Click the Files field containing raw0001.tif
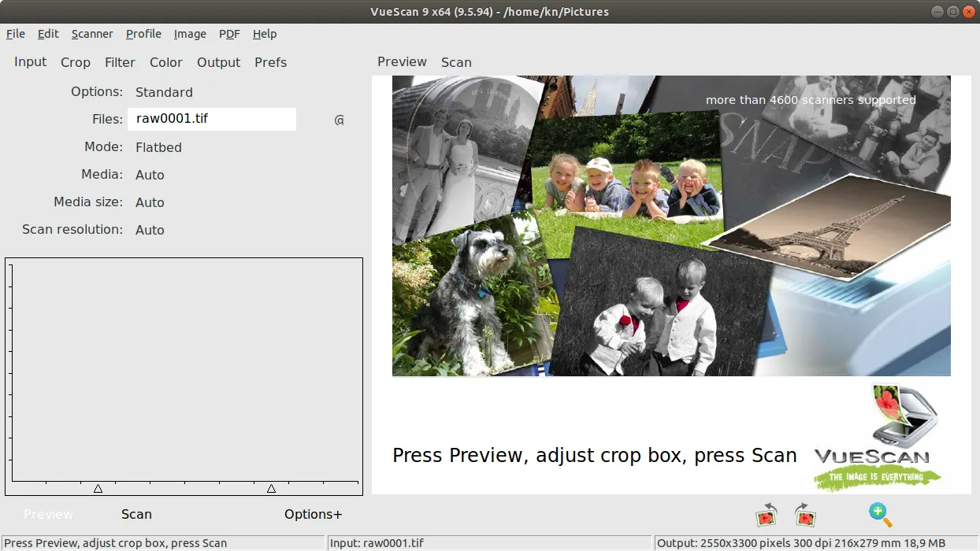980x551 pixels. [x=211, y=119]
